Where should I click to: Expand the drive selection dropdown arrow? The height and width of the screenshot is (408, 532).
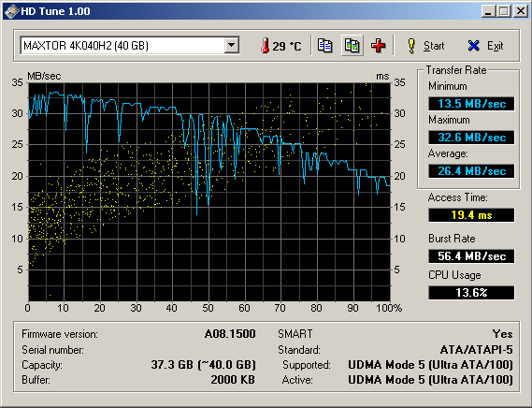[x=232, y=45]
